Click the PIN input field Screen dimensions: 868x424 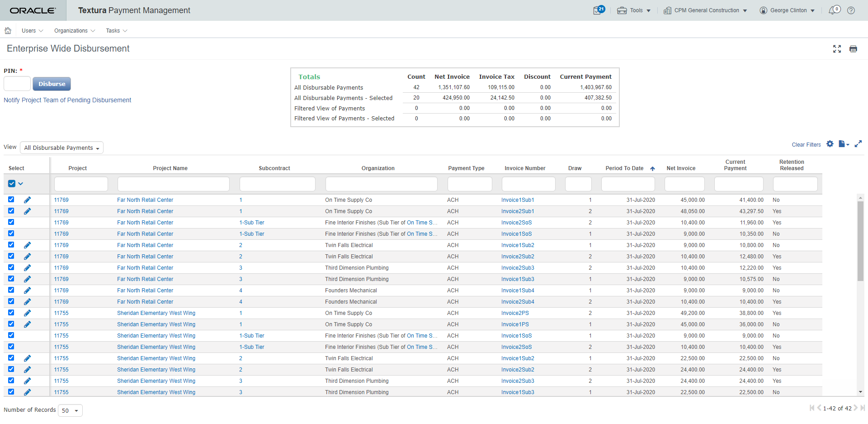[17, 84]
